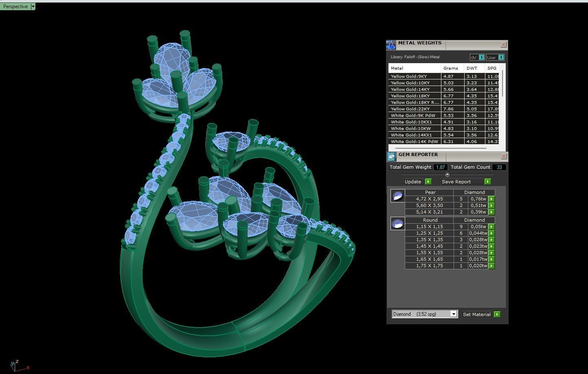This screenshot has width=588, height=374.
Task: Sort by the Grams column header
Action: pyautogui.click(x=452, y=68)
